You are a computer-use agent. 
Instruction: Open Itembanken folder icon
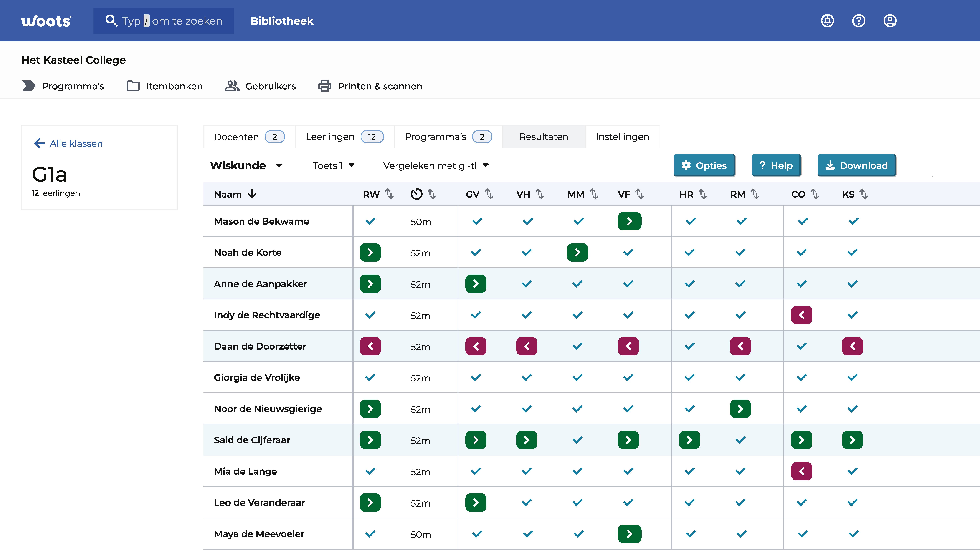(x=133, y=86)
